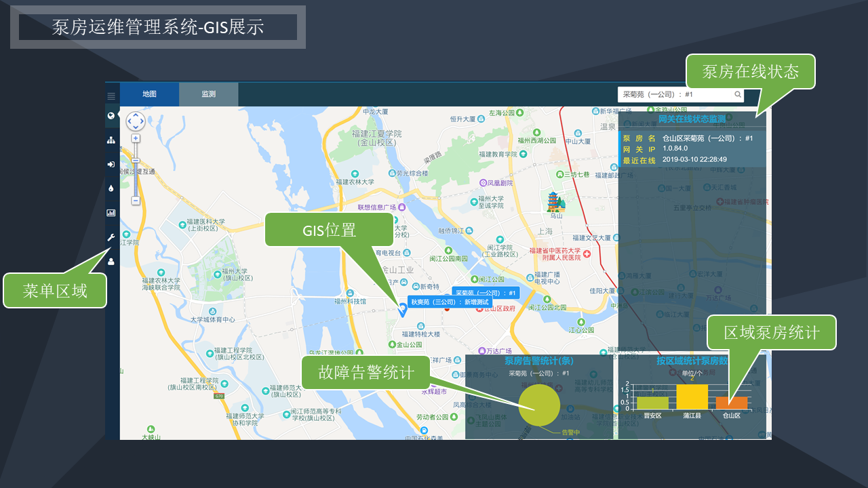Click the 泵房告警统计(条) panel title

pyautogui.click(x=539, y=361)
